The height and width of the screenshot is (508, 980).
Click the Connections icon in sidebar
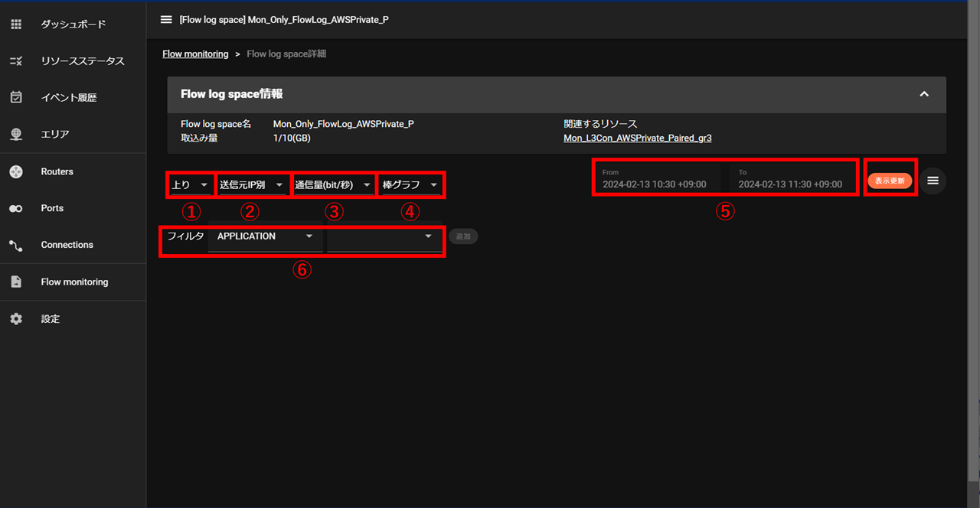(16, 246)
